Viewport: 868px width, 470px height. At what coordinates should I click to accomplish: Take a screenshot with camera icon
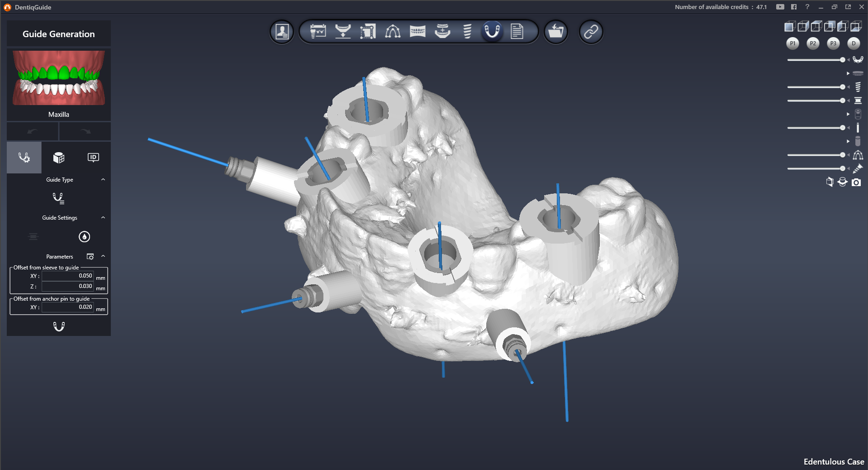tap(856, 182)
